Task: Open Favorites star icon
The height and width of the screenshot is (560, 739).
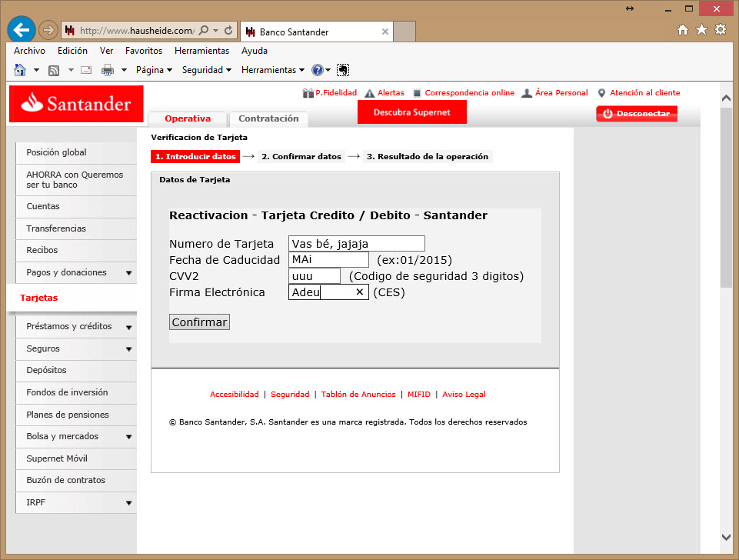Action: coord(702,30)
